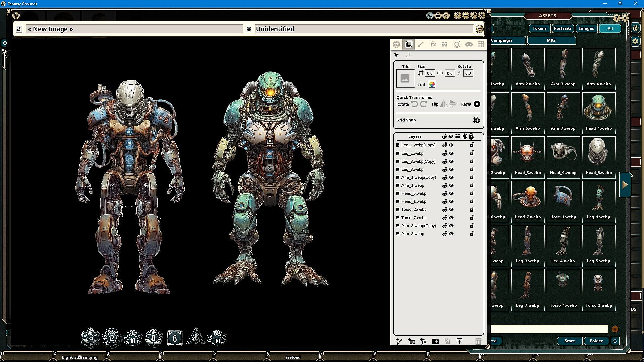Expand assets panel with right arrow
Screen dimensions: 644x362
[625, 185]
